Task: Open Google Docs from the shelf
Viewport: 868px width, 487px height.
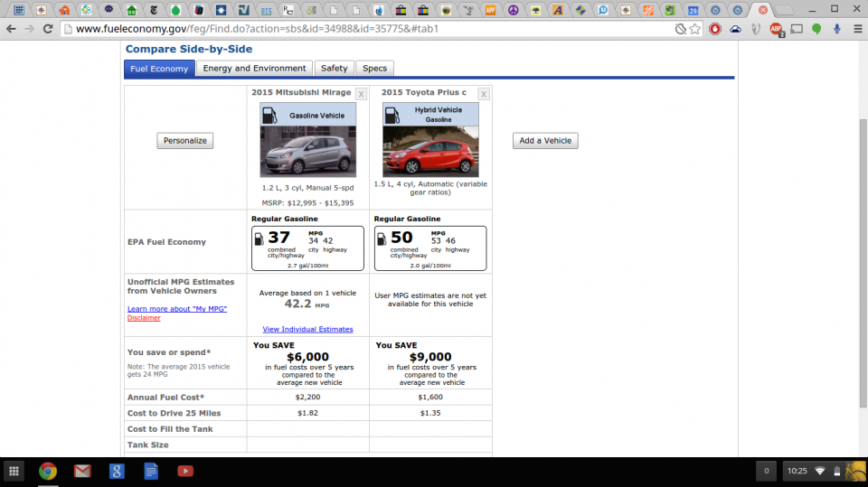Action: tap(151, 471)
